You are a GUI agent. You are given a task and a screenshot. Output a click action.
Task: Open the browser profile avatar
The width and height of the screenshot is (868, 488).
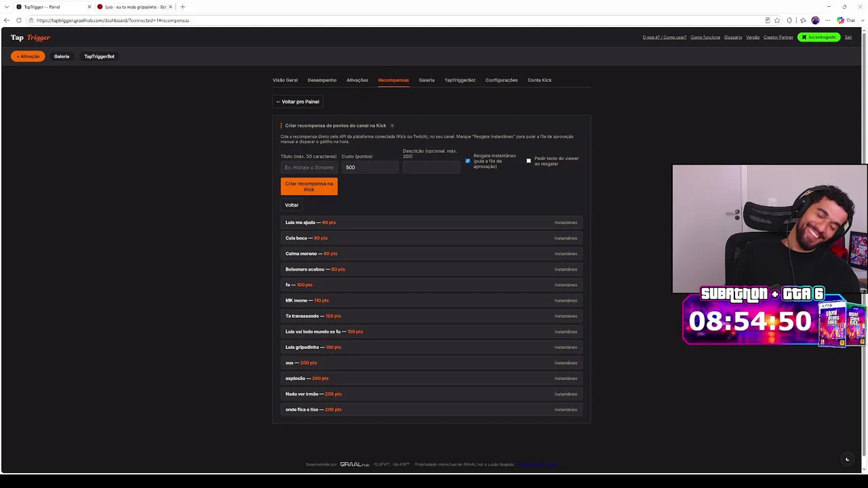click(x=815, y=20)
